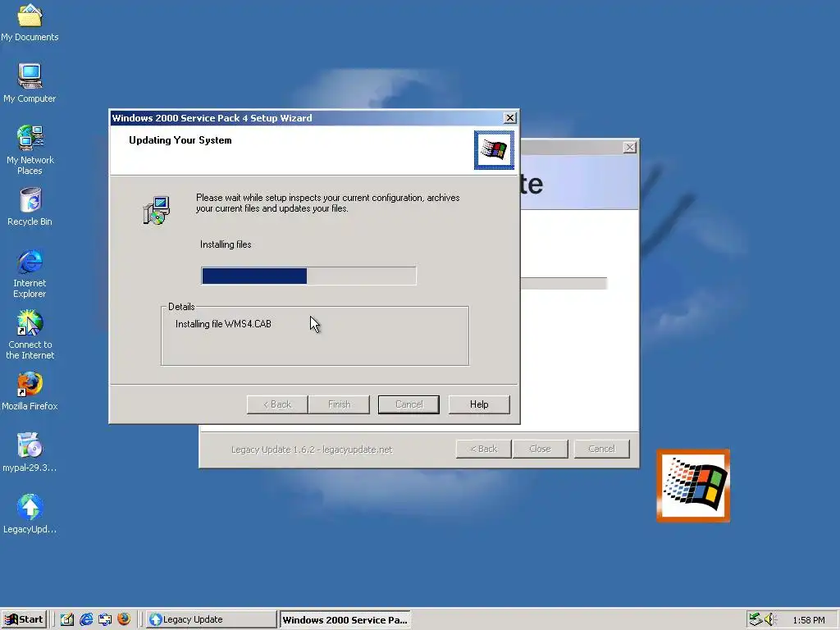Viewport: 840px width, 630px height.
Task: Click the installing files progress bar
Action: pos(308,276)
